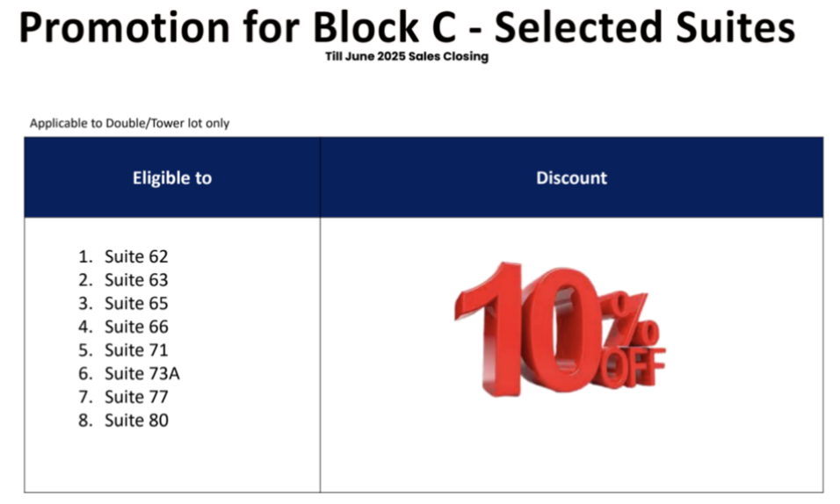Viewport: 840px width, 504px height.
Task: Click Selected Suites in the heading
Action: [644, 28]
